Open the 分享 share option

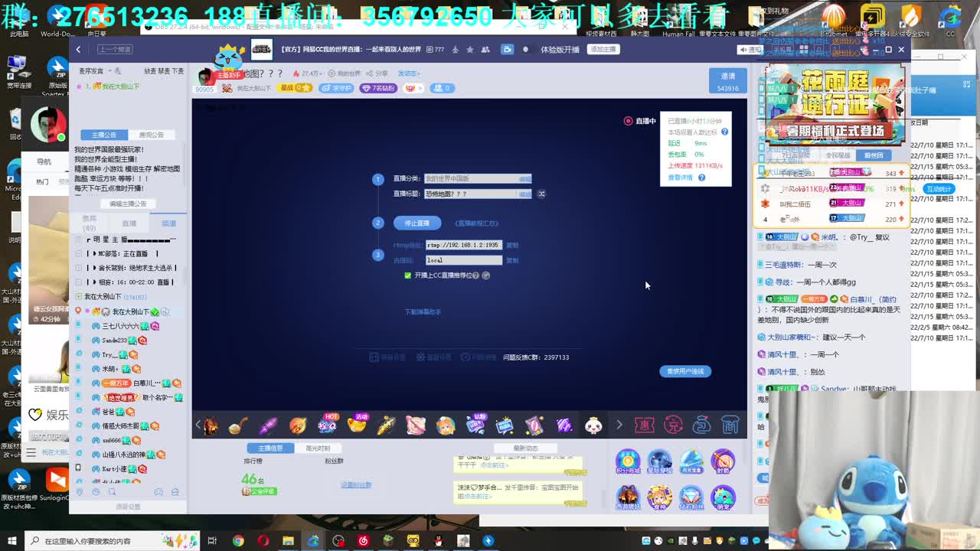(x=377, y=73)
